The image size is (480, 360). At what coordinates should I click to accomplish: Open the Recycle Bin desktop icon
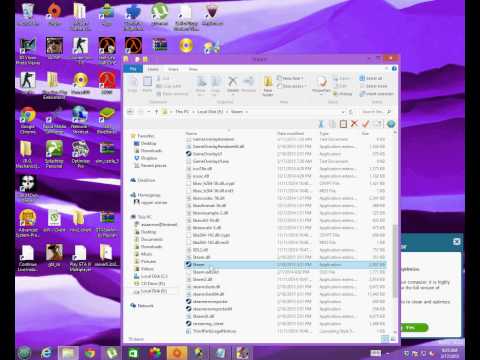[28, 15]
